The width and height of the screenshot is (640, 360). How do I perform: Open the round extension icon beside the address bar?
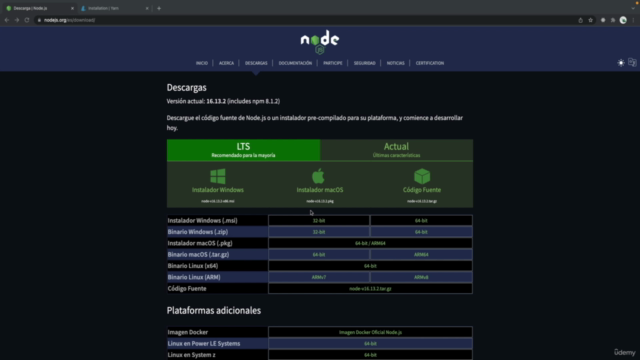[x=603, y=20]
